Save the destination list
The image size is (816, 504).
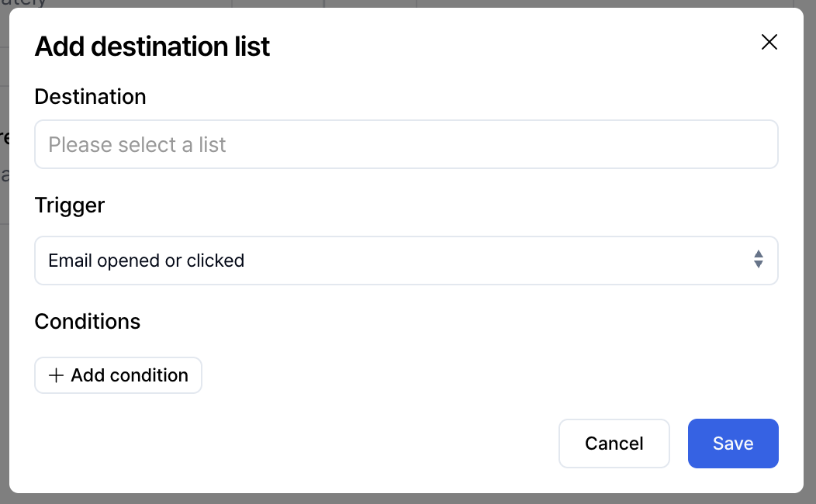[x=732, y=443]
